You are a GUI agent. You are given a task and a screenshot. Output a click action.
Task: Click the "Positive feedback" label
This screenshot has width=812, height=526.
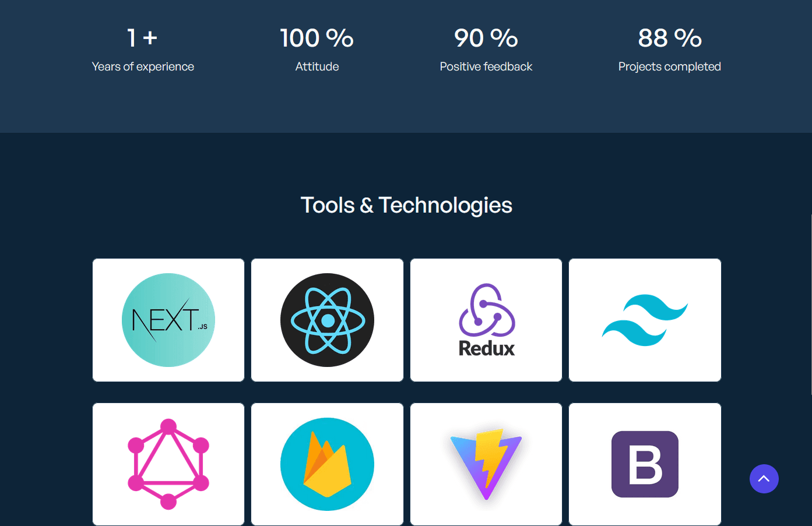(486, 66)
